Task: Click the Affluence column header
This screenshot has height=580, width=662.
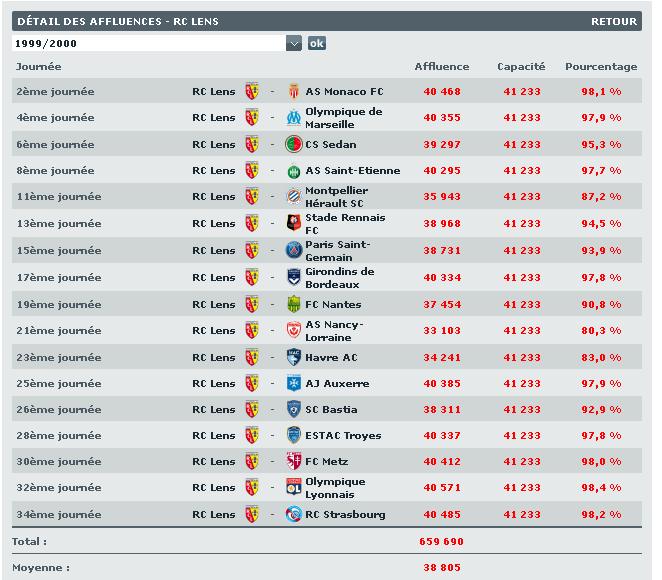Action: click(441, 67)
